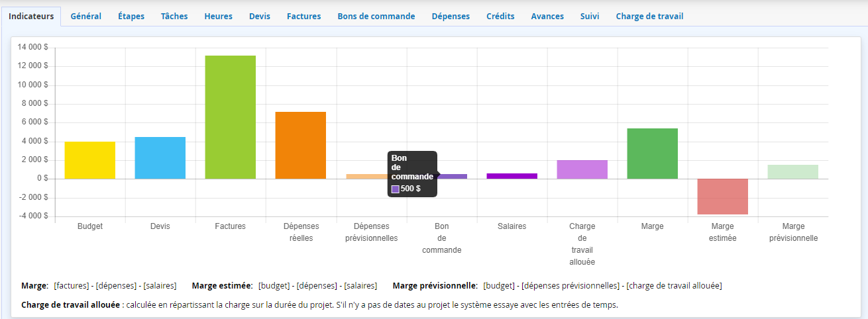The height and width of the screenshot is (319, 868).
Task: Click the Marge prévisionnelle formula text
Action: (602, 286)
